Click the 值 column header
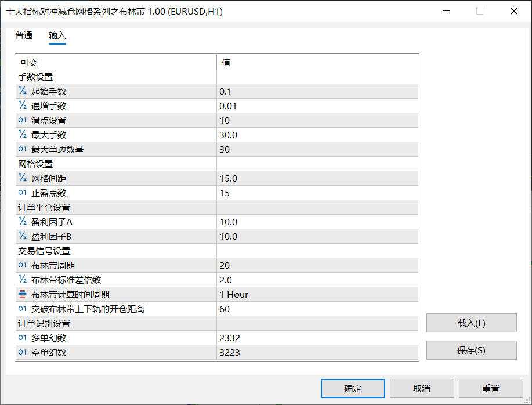Viewport: 532px width, 405px height. click(317, 63)
